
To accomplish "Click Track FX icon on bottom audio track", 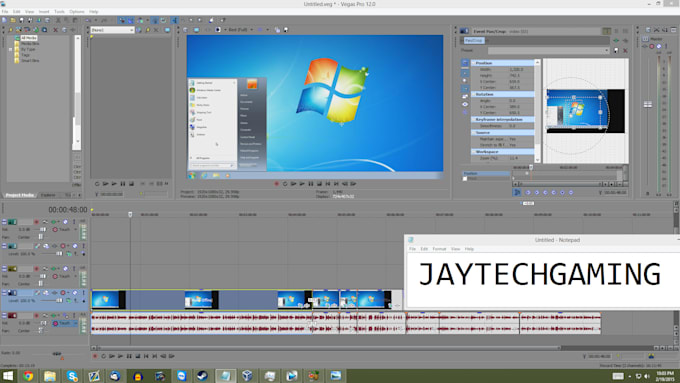I will (x=54, y=315).
